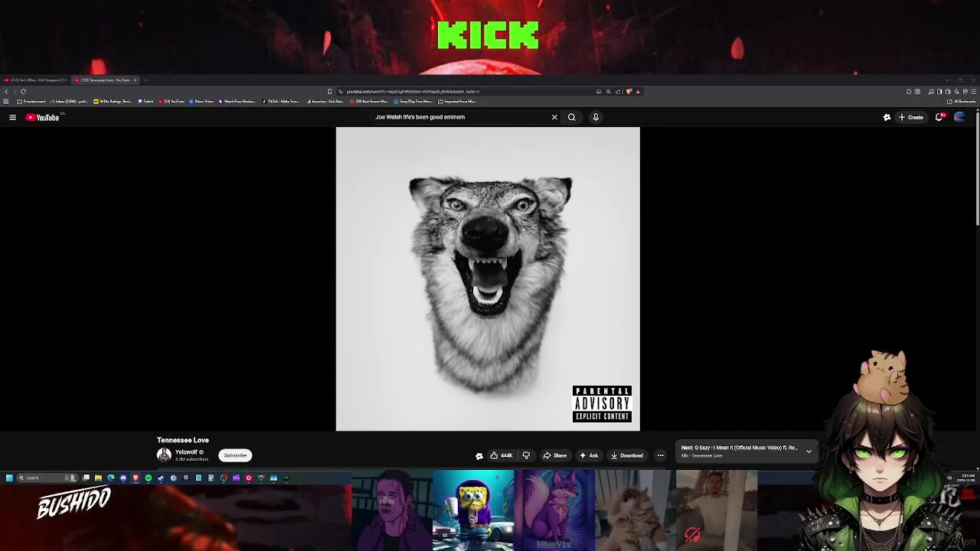Open the browser main menu hamburger icon
The image size is (980, 551).
974,91
